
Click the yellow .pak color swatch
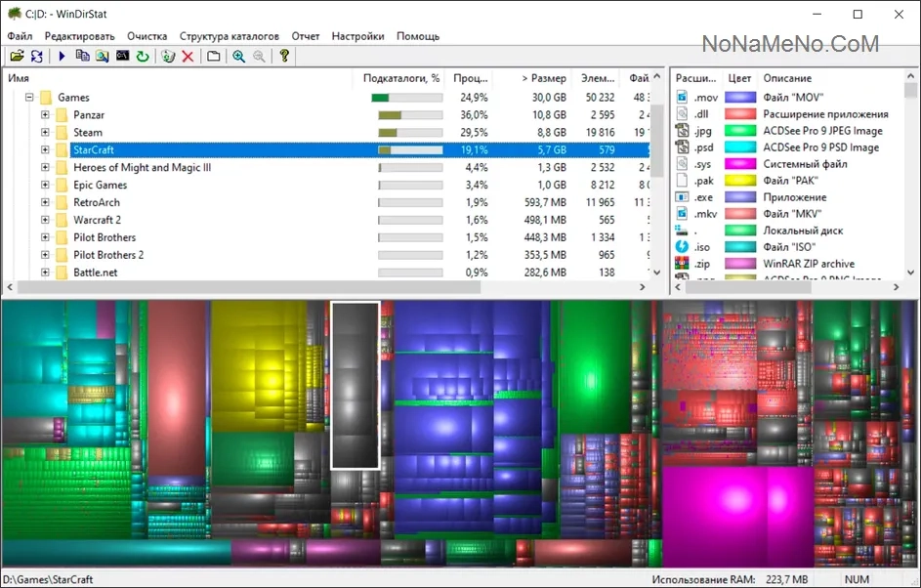pyautogui.click(x=740, y=181)
